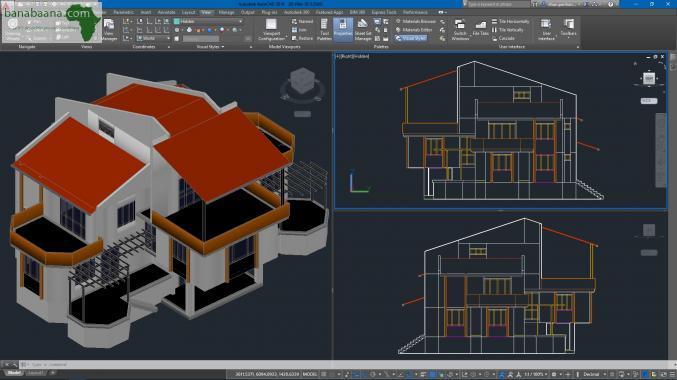Open the Decimal units dropdown in status bar
677x380 pixels.
(x=594, y=374)
